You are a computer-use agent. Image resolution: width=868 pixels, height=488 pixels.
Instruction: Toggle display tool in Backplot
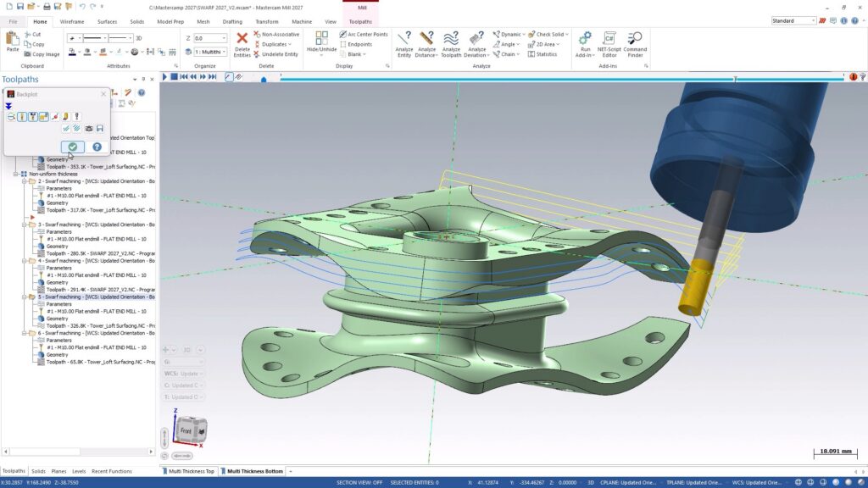coord(22,117)
